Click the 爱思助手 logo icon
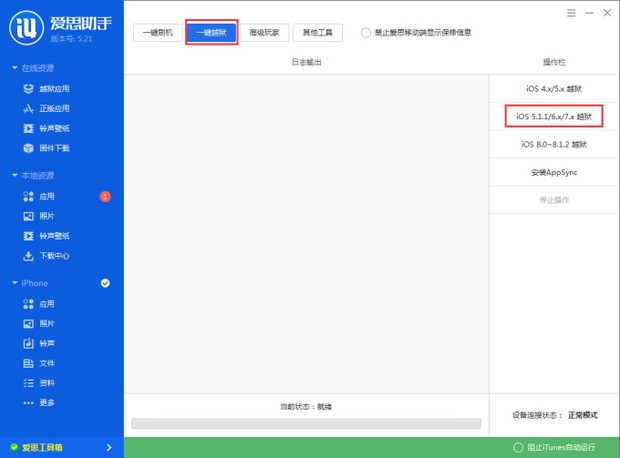 pos(26,28)
